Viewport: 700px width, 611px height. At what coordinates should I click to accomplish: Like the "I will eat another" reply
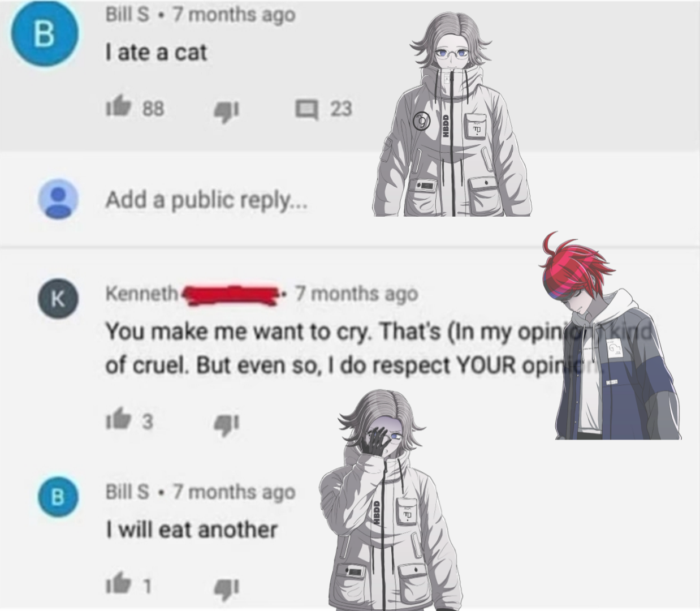pyautogui.click(x=118, y=583)
